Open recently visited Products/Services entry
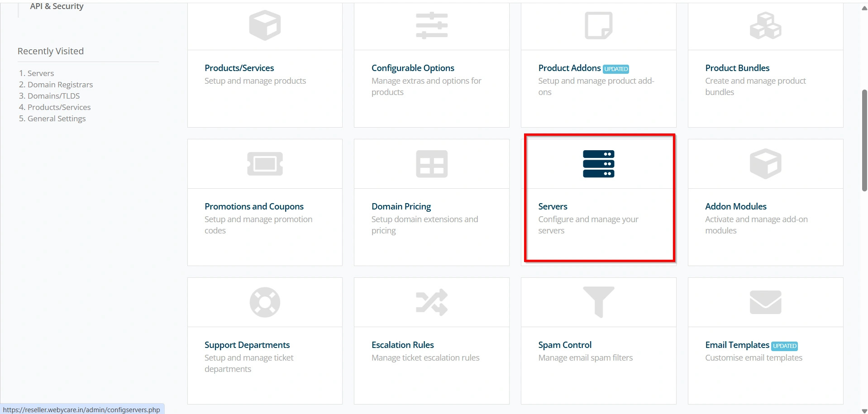This screenshot has width=868, height=414. 59,107
